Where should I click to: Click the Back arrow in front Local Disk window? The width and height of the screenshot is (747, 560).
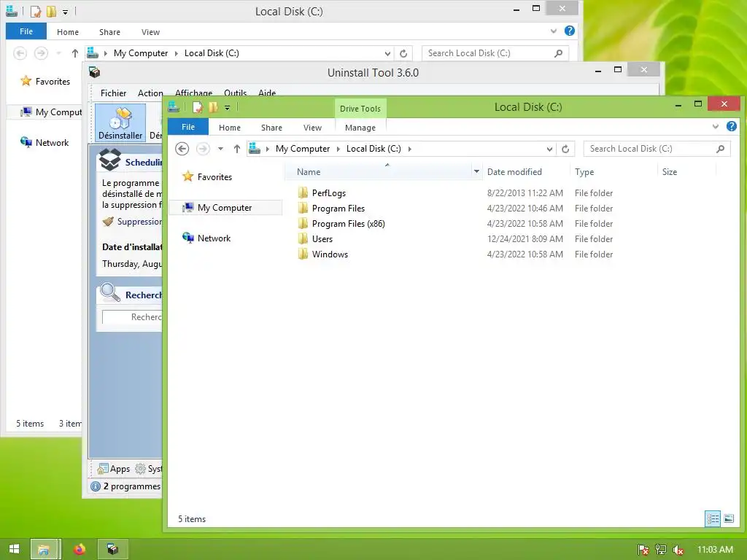(x=182, y=149)
